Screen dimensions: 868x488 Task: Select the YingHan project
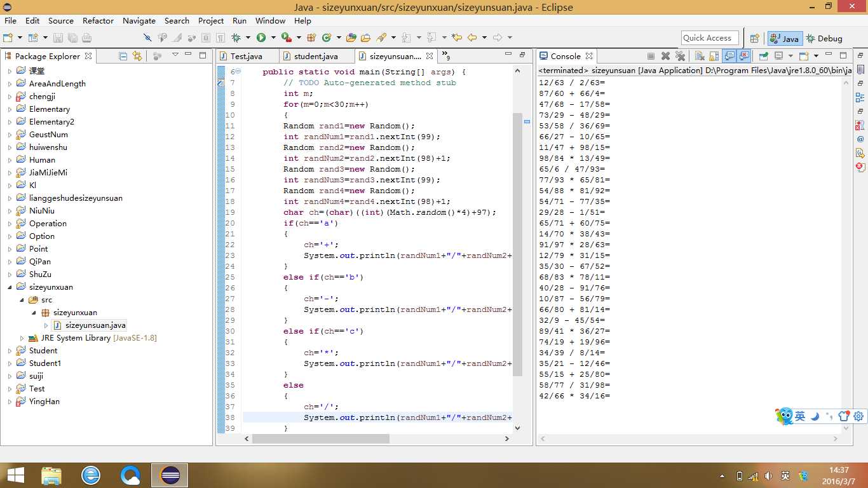pyautogui.click(x=44, y=402)
